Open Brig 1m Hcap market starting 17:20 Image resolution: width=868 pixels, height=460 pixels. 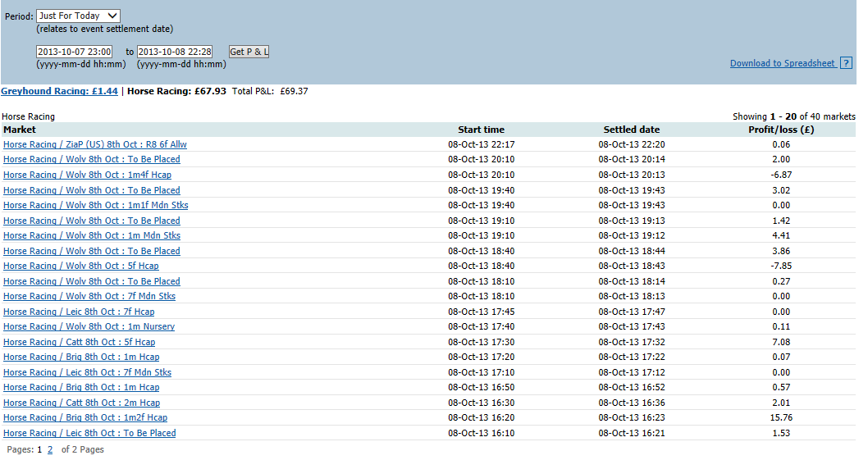pyautogui.click(x=81, y=358)
